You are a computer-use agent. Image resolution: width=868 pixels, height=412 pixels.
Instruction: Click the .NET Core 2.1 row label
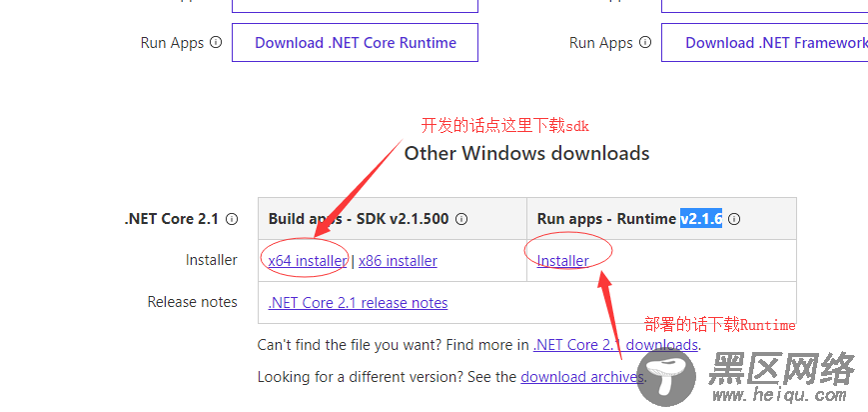[172, 219]
